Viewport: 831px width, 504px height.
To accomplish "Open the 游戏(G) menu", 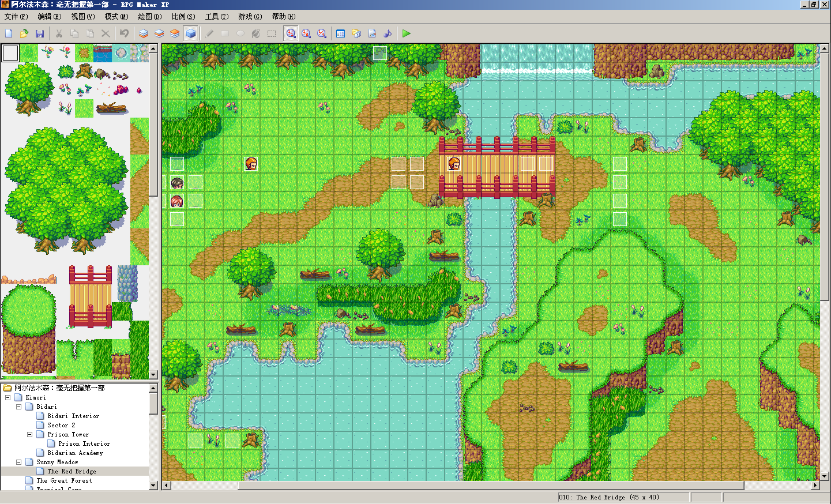I will coord(250,17).
